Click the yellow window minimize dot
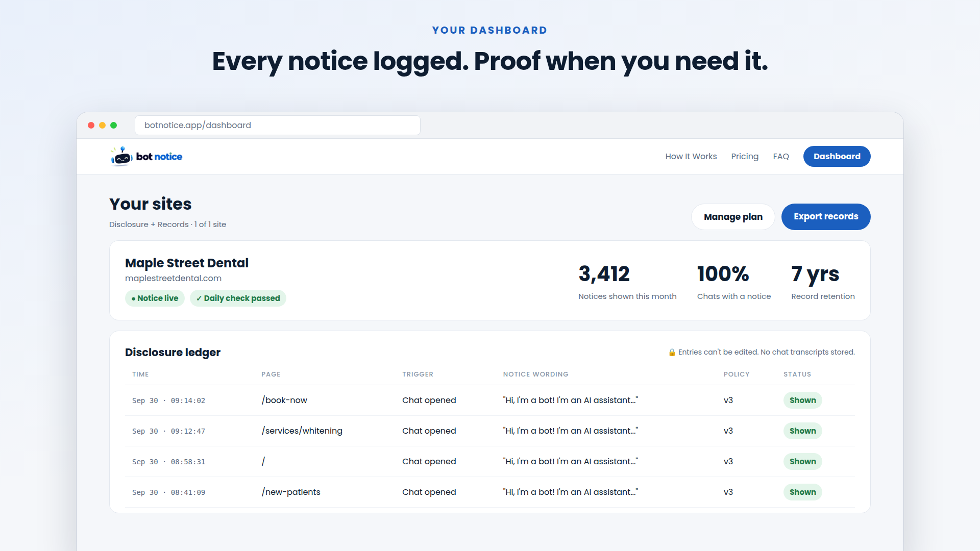 pos(102,126)
